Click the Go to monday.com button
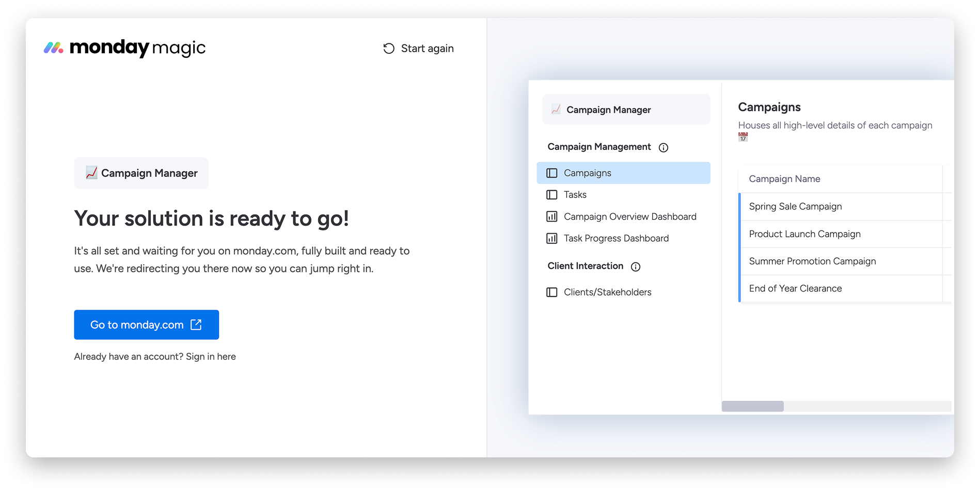Viewport: 980px width, 491px height. click(146, 325)
